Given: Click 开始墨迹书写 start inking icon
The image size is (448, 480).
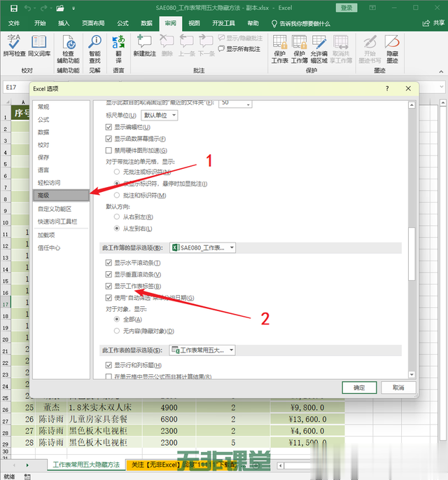Looking at the screenshot, I should coord(370,49).
